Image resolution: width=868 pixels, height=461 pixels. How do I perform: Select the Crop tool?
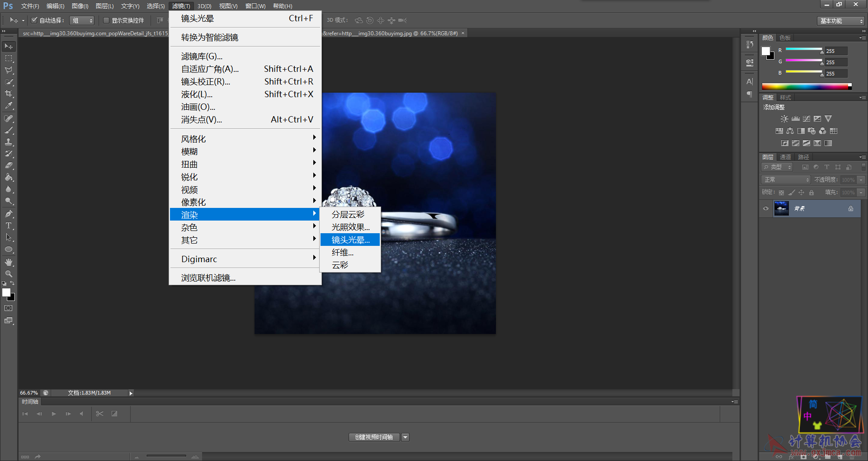9,94
